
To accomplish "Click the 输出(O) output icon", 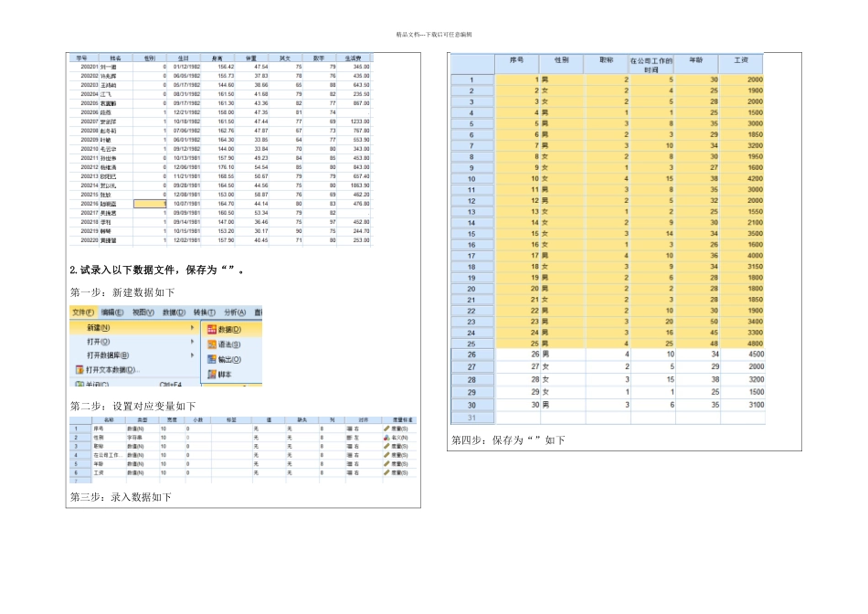I will click(x=211, y=359).
